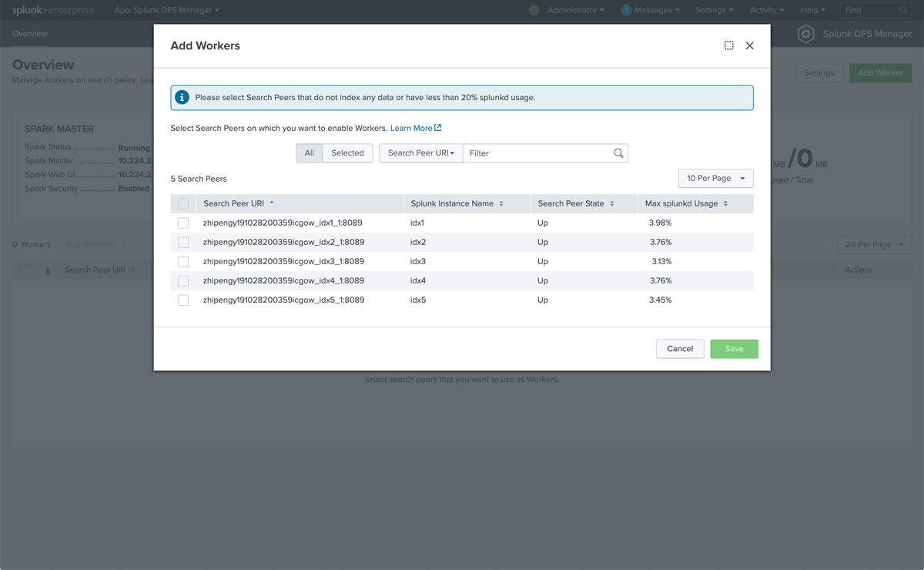924x570 pixels.
Task: Sort by Search Peer URI column arrow
Action: click(272, 203)
